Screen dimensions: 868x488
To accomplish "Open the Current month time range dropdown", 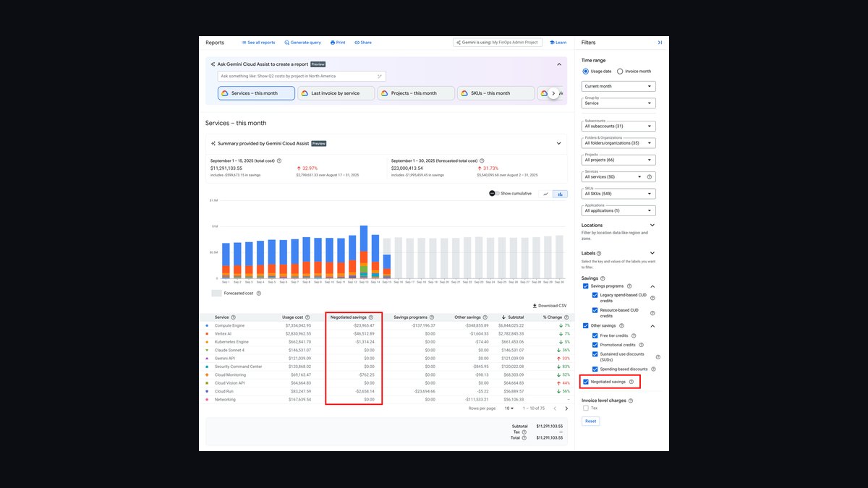I will point(618,86).
